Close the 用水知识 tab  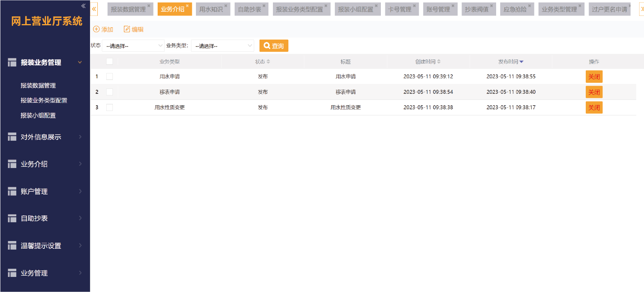coord(226,6)
